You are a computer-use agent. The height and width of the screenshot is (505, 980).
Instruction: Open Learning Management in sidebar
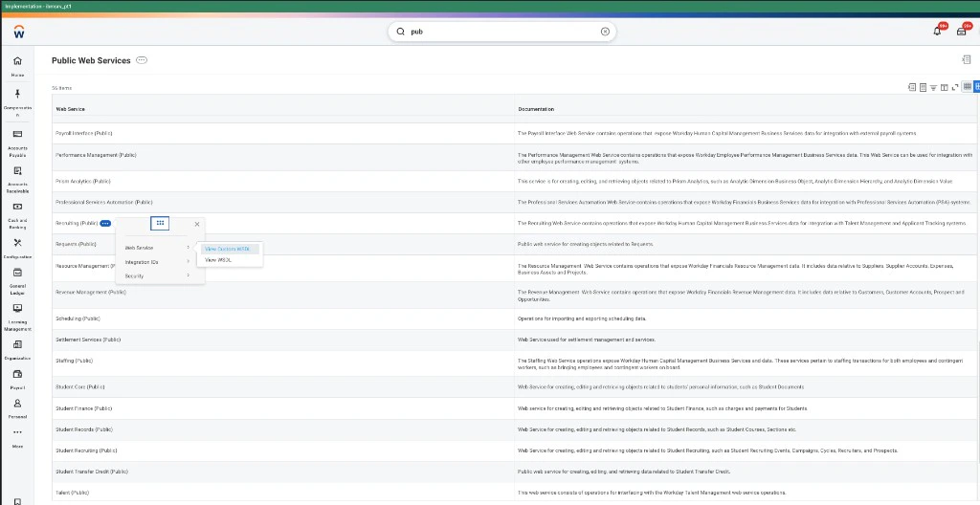17,318
